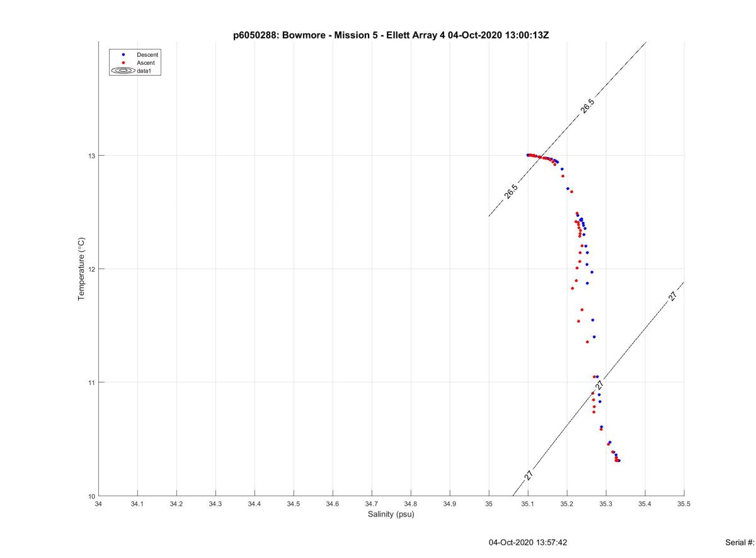756x558 pixels.
Task: Click the Serial # footer text
Action: pyautogui.click(x=740, y=542)
